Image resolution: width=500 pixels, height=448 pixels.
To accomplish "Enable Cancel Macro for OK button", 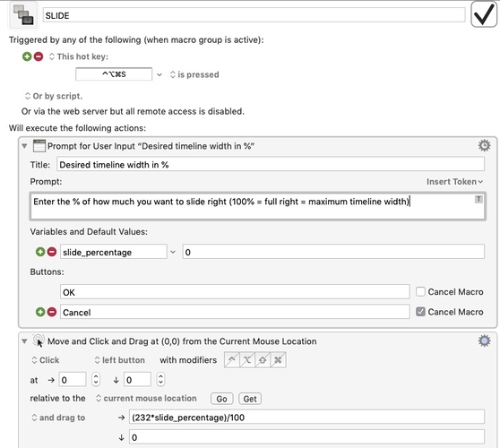I will click(420, 291).
